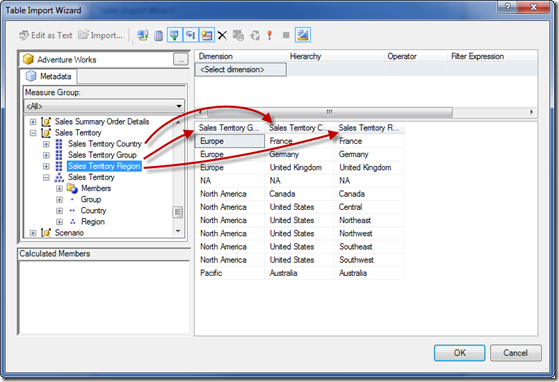
Task: Expand the Country level node
Action: [x=59, y=211]
